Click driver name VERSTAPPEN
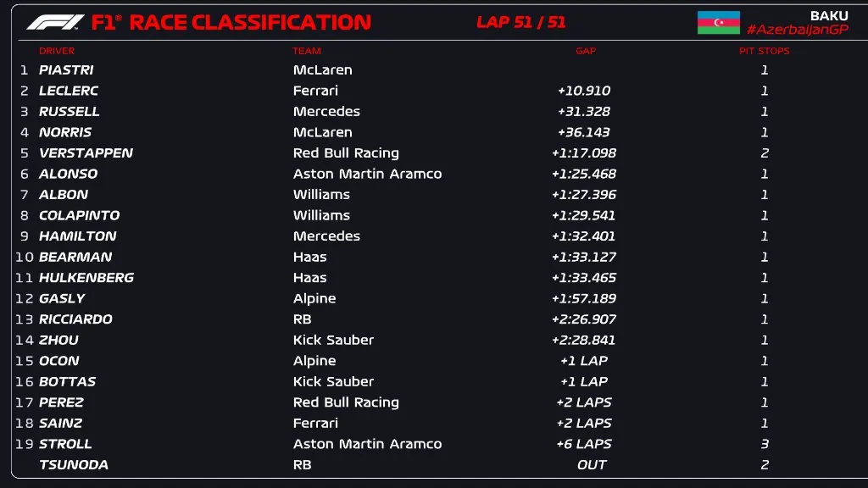 86,153
